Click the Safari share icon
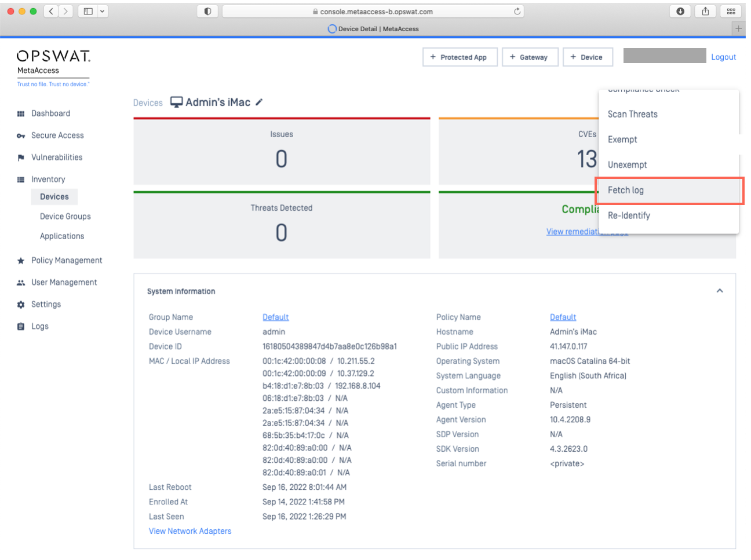The image size is (751, 560). (705, 11)
